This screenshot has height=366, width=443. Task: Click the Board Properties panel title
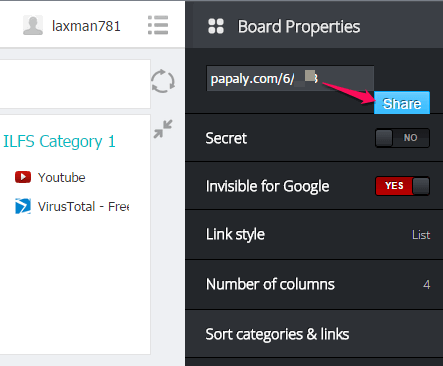299,27
